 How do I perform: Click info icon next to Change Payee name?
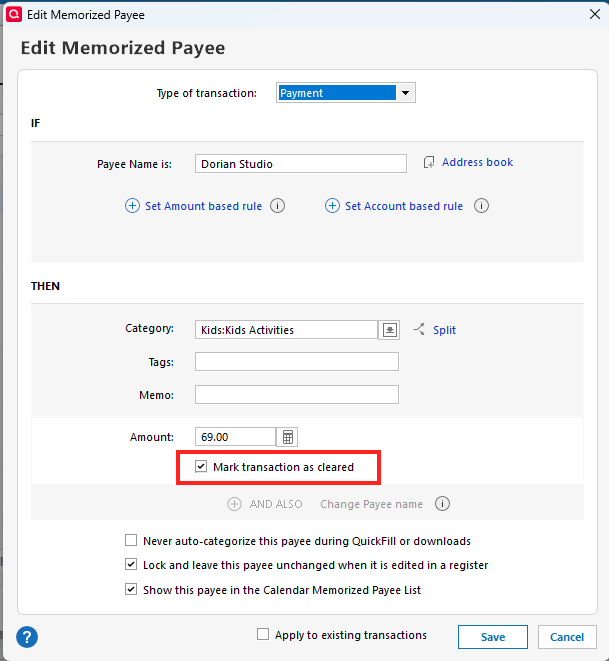coord(442,504)
